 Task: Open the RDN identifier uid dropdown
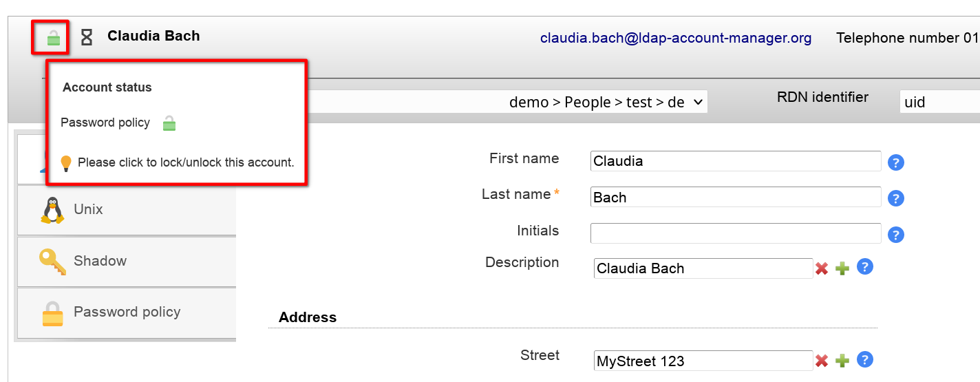[x=939, y=103]
